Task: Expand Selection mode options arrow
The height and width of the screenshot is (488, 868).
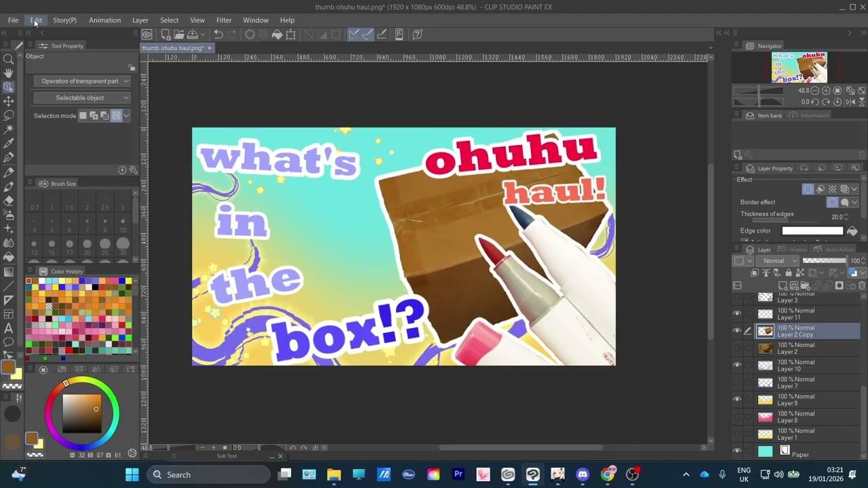Action: coord(126,116)
